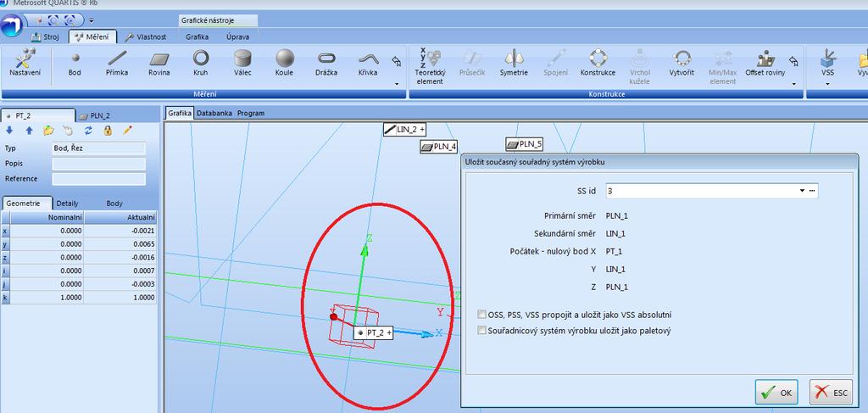
Task: Click the LIN_2 label in graphics view
Action: tap(405, 130)
